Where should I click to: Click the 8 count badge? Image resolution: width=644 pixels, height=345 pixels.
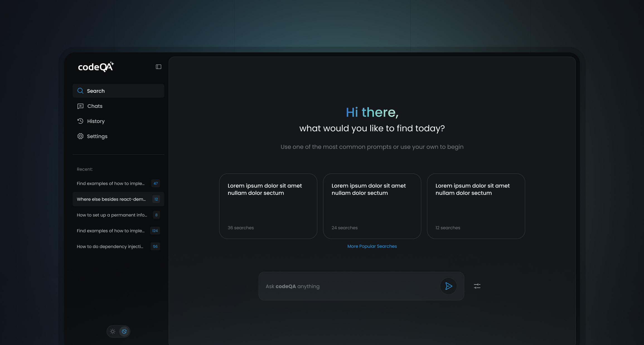(156, 215)
